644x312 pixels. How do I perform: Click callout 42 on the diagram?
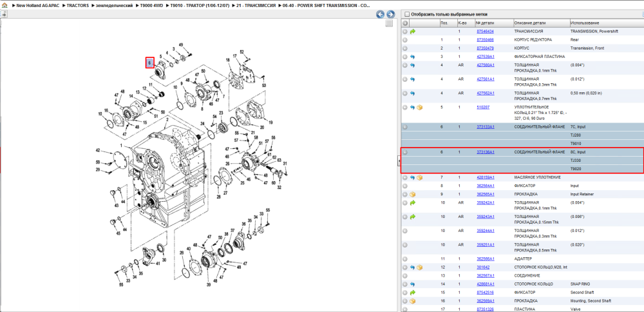[x=98, y=150]
